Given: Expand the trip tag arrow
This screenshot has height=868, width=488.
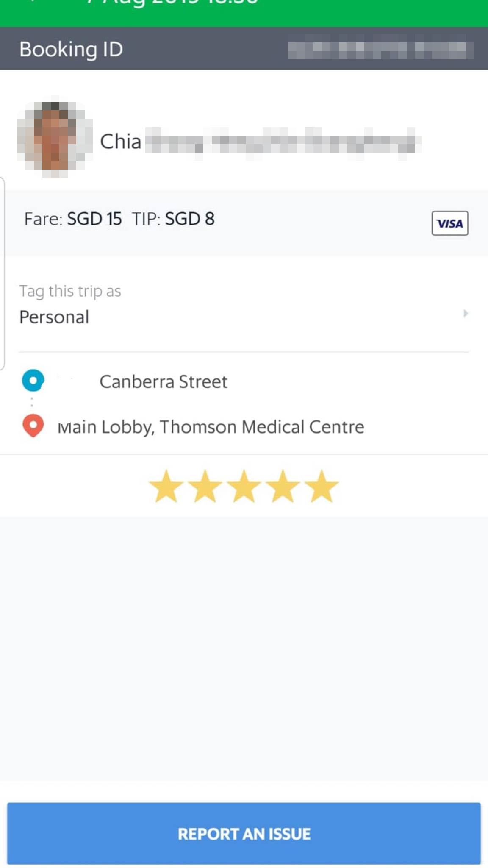Looking at the screenshot, I should click(x=465, y=314).
